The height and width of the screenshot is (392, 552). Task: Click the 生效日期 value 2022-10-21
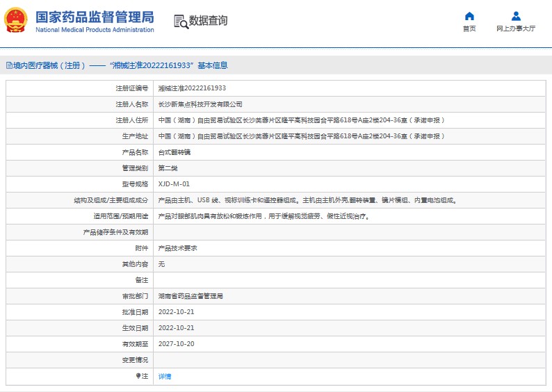pyautogui.click(x=176, y=328)
